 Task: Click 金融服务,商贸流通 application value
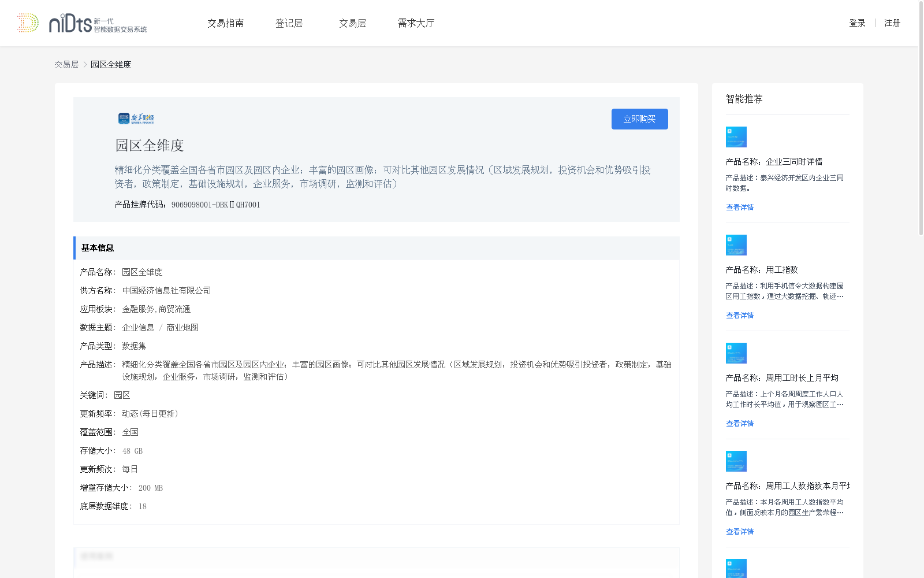tap(156, 309)
